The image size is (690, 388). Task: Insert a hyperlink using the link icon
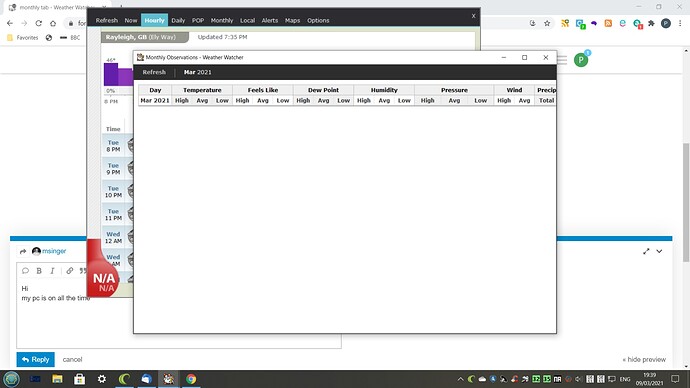(70, 271)
